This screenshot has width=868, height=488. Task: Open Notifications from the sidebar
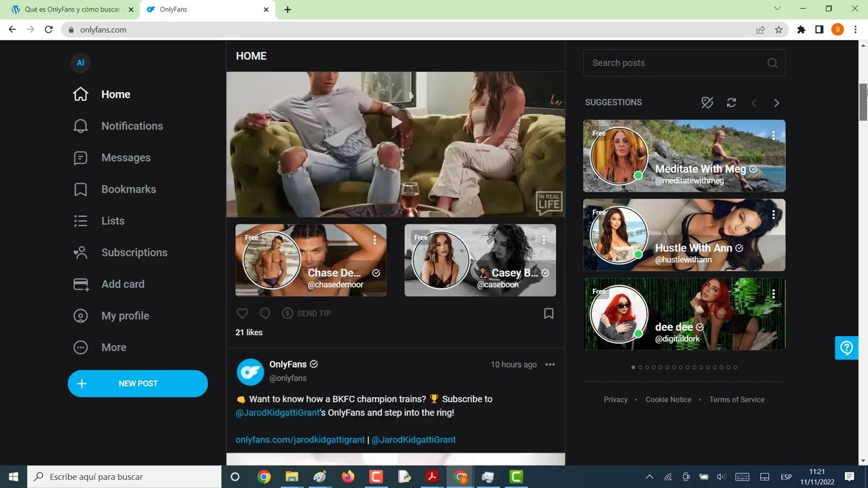[x=118, y=126]
